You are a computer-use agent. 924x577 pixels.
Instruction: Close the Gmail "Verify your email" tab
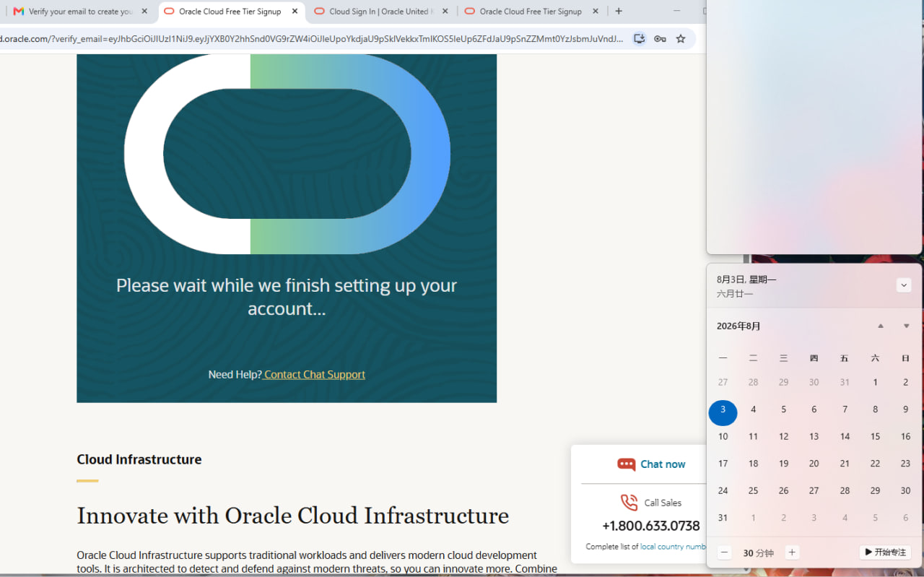[x=144, y=12]
